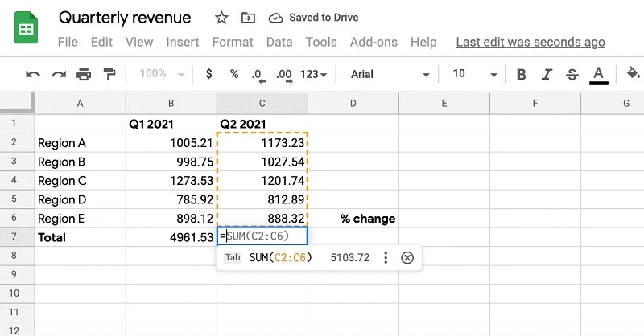
Task: Toggle italic formatting
Action: point(547,75)
